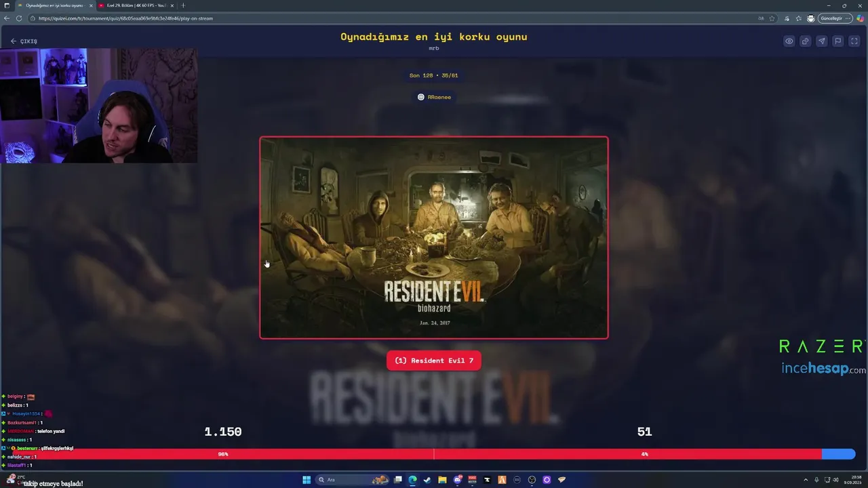Click the taskbar Ara search box

[353, 480]
